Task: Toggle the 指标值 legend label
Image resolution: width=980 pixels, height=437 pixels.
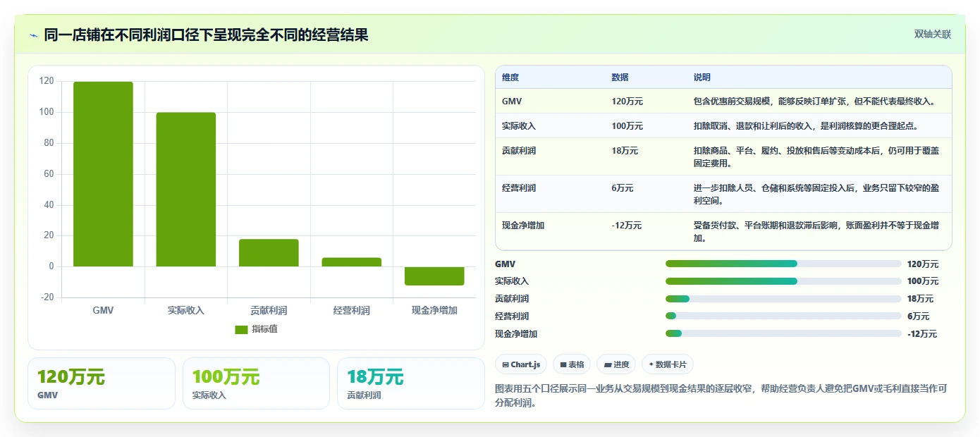Action: click(264, 329)
